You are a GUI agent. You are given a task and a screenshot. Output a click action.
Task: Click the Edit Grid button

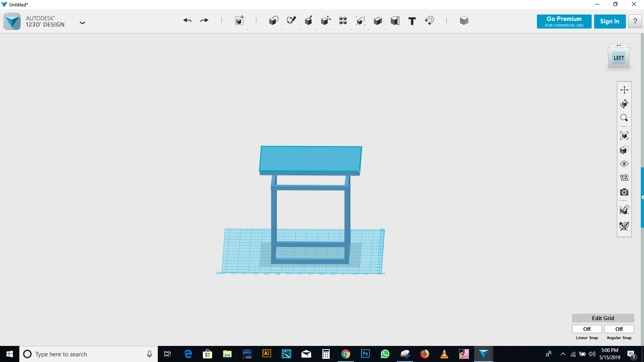click(x=603, y=318)
